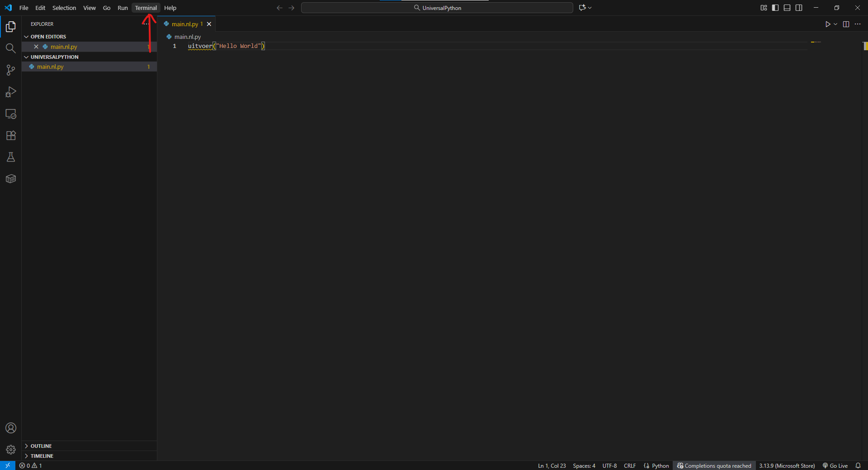The image size is (868, 470).
Task: Open the Testing view in sidebar
Action: (x=10, y=157)
